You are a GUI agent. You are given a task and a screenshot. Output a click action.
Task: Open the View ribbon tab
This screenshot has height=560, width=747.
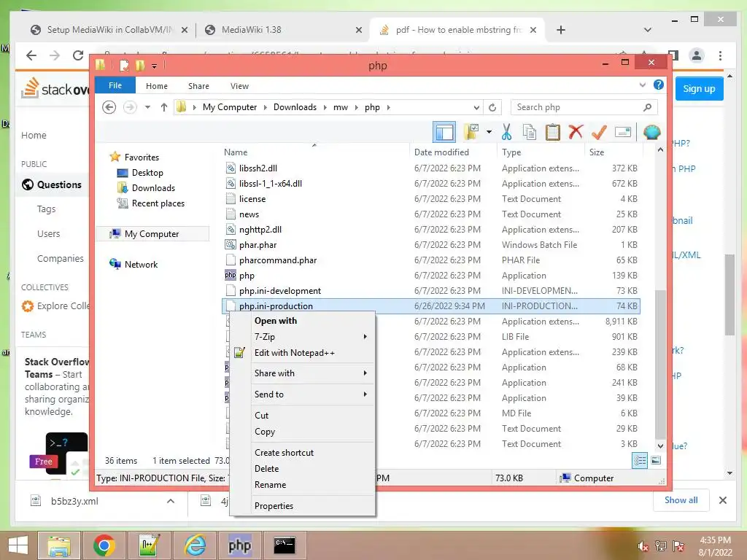pyautogui.click(x=239, y=86)
